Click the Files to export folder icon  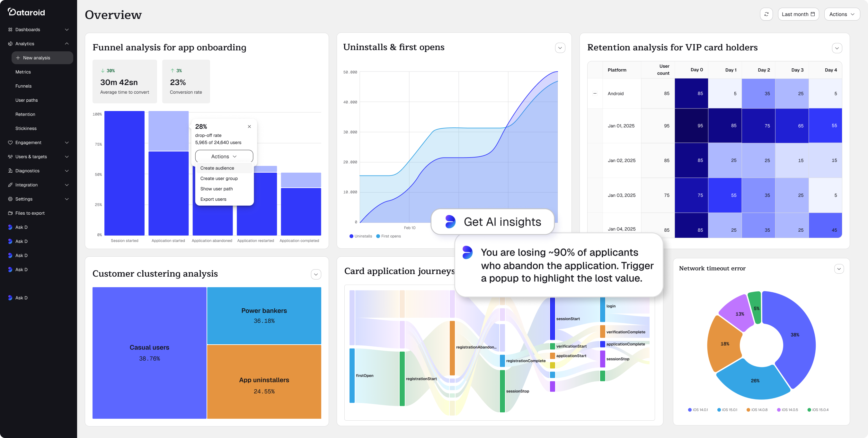click(10, 213)
